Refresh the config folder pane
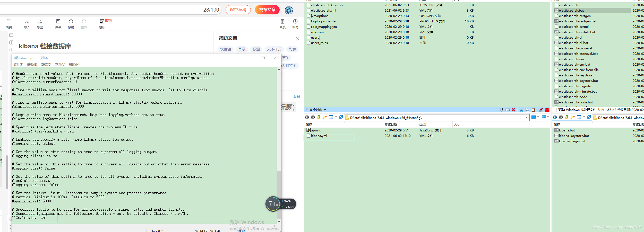Screen dimensions: 644x232 (341, 117)
